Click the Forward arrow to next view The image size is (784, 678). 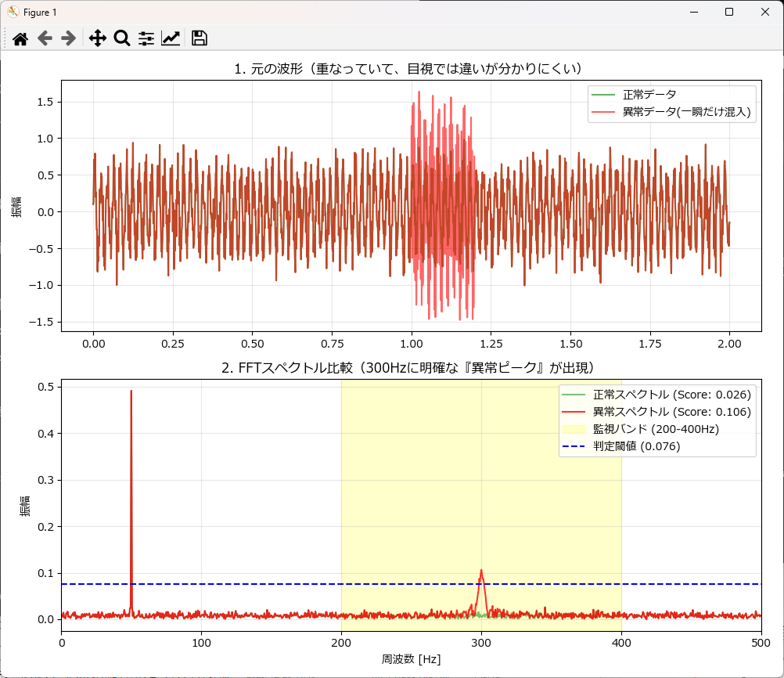[x=69, y=38]
